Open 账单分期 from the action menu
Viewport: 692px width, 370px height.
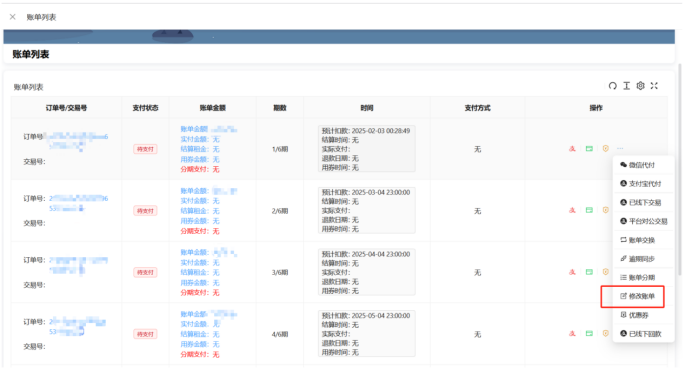[643, 278]
